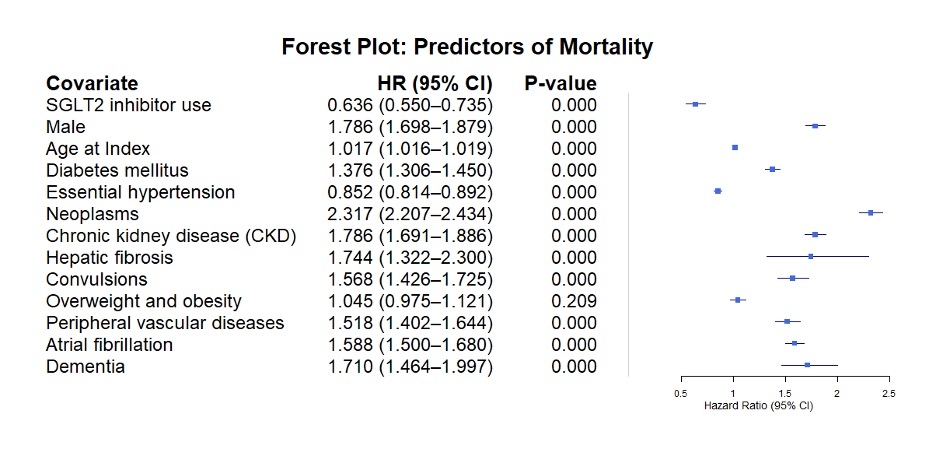Click the P-value column header
Screen dimensions: 936x456
(x=560, y=83)
